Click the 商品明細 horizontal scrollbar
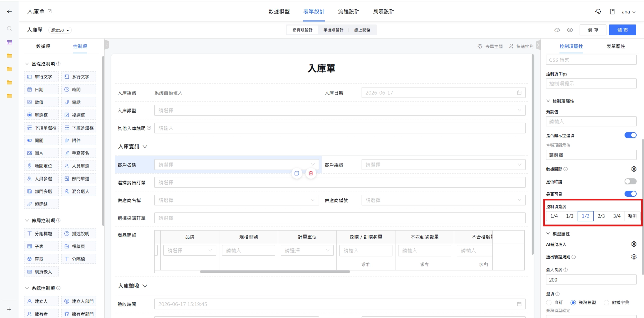Viewport: 644px width, 318px height. (275, 272)
